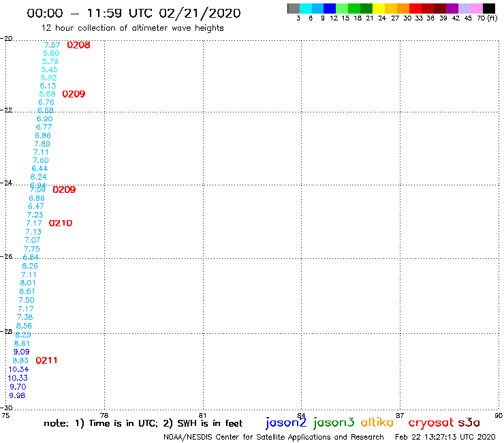This screenshot has height=443, width=504.
Task: Click the 7.07 wave height
Action: pyautogui.click(x=33, y=241)
